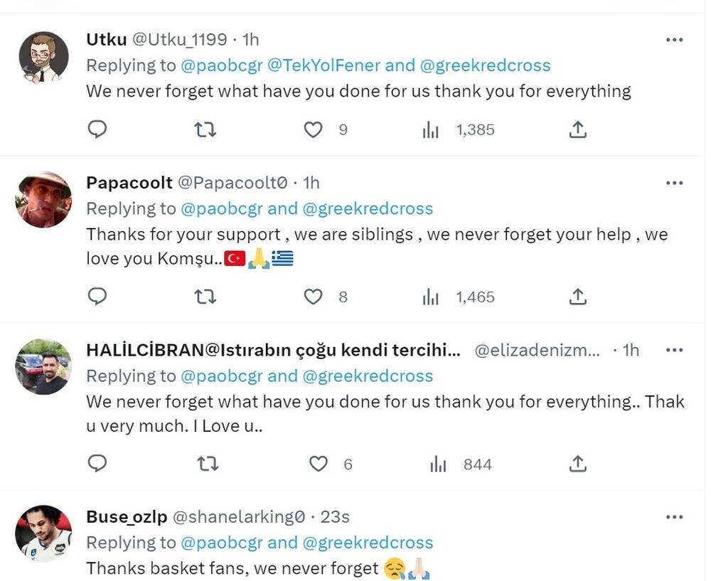This screenshot has height=581, width=728.
Task: View analytics on Utku's tweet
Action: 431,129
